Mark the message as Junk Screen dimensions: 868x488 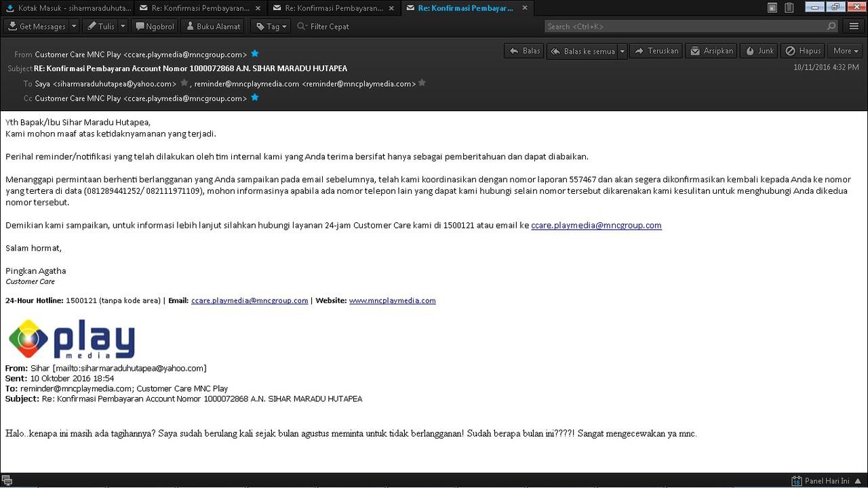tap(759, 51)
